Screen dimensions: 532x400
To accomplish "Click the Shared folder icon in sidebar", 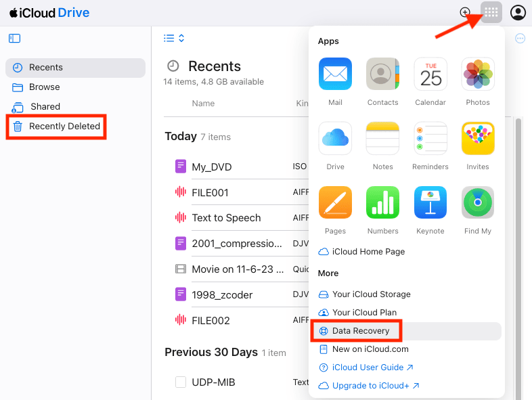I will pos(18,107).
